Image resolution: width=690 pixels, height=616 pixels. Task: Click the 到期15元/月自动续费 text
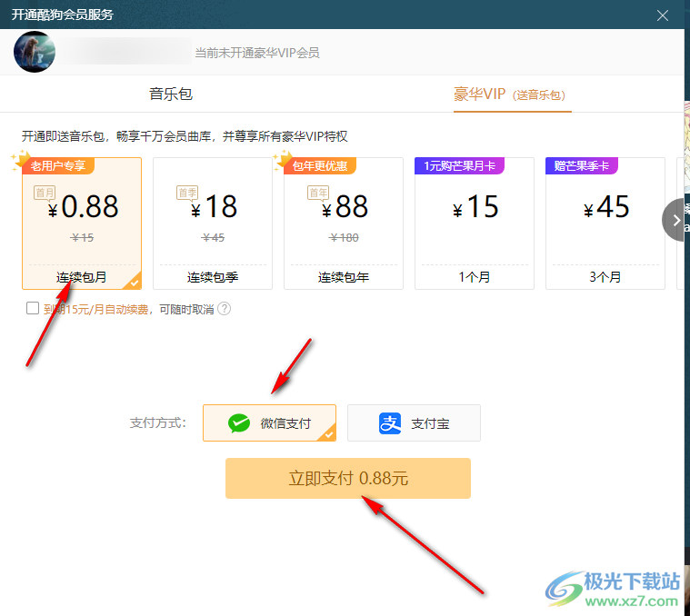pyautogui.click(x=96, y=310)
